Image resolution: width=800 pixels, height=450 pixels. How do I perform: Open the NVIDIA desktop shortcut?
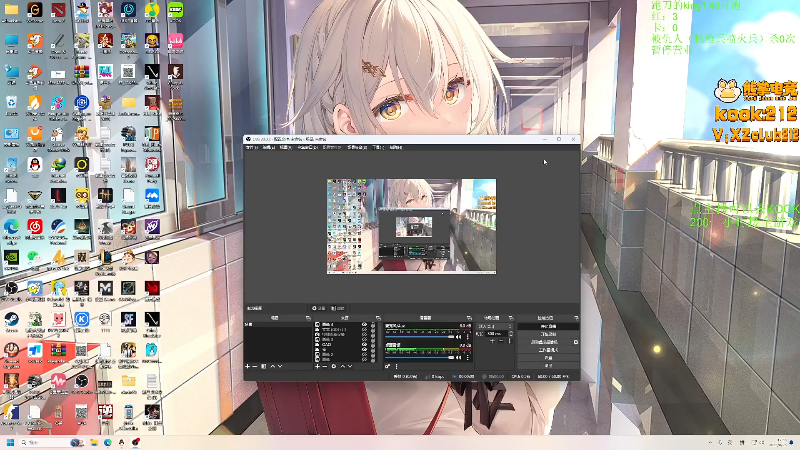click(x=11, y=257)
